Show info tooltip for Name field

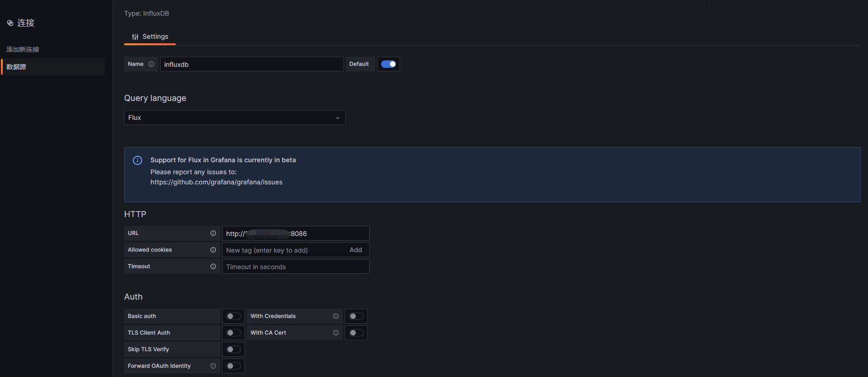coord(151,64)
